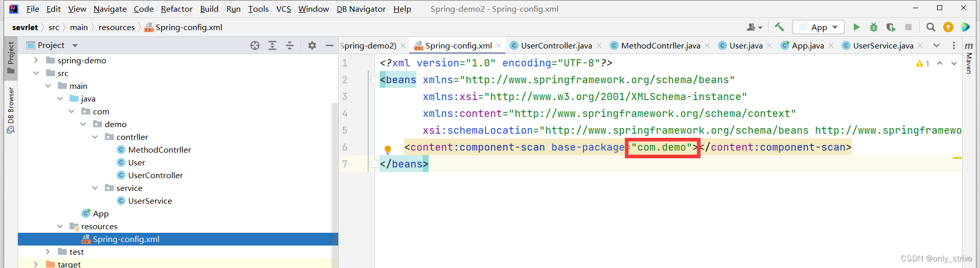Open editor tabs three-dot options menu

[953, 45]
